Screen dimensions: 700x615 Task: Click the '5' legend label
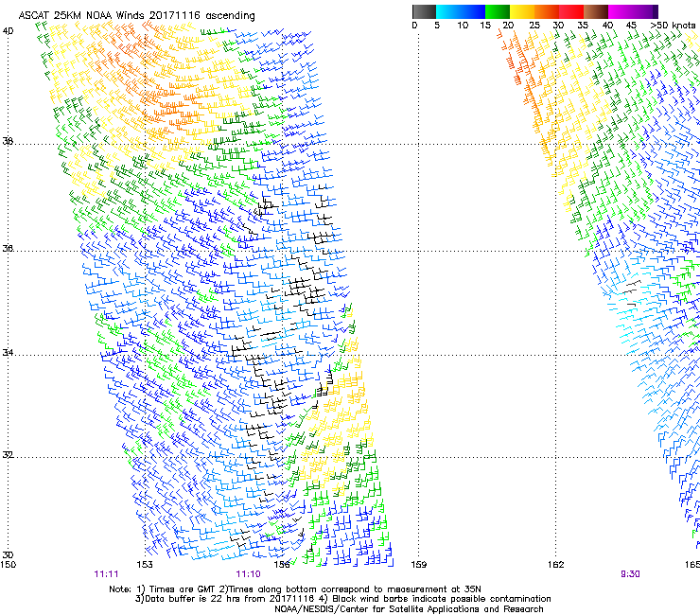437,26
